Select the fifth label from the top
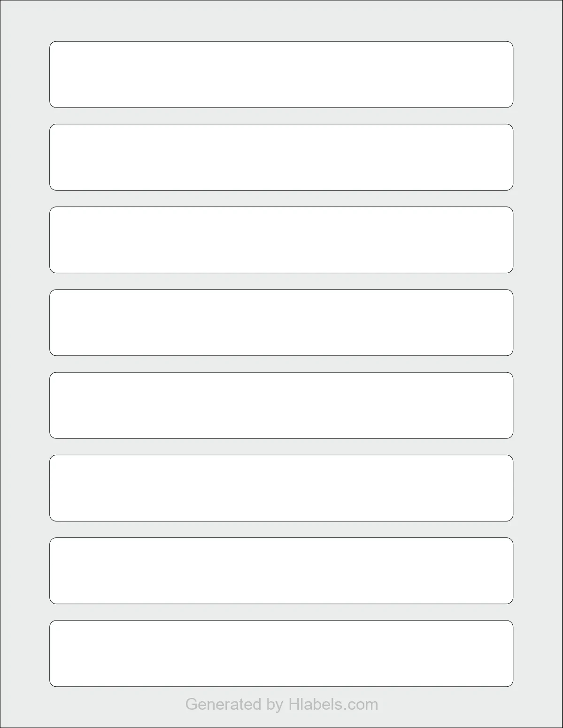Viewport: 563px width, 728px height. point(281,405)
